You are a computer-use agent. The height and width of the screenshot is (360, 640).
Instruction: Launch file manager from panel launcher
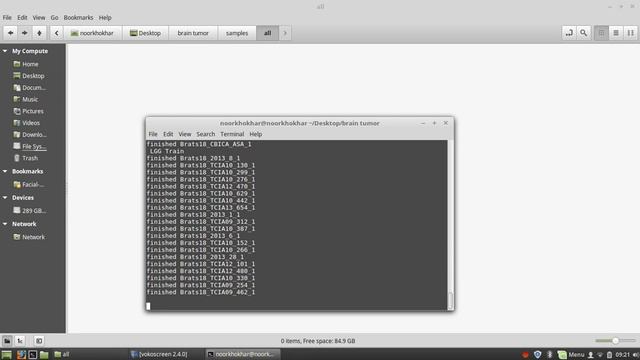(44, 354)
